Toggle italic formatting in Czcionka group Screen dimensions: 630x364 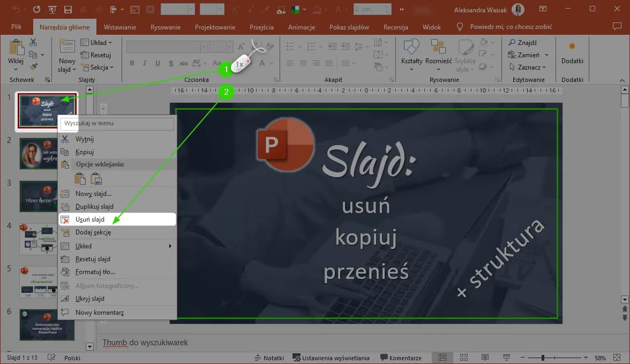point(145,63)
